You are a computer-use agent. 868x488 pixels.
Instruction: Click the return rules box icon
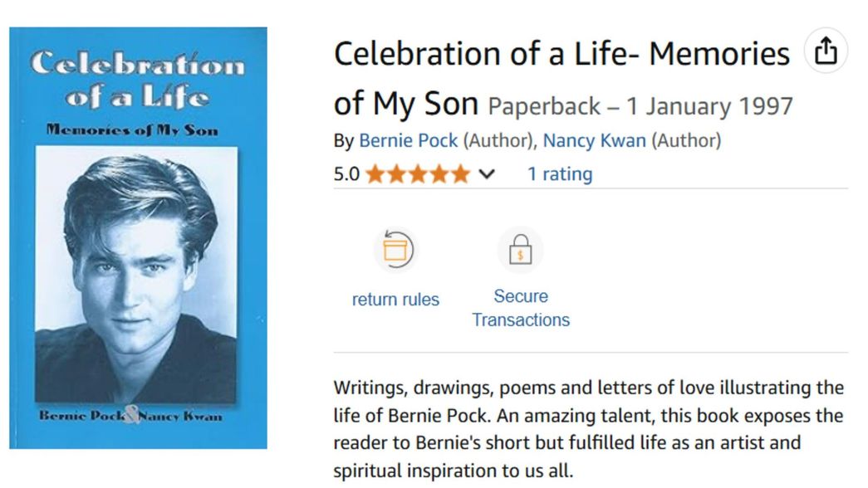[395, 249]
